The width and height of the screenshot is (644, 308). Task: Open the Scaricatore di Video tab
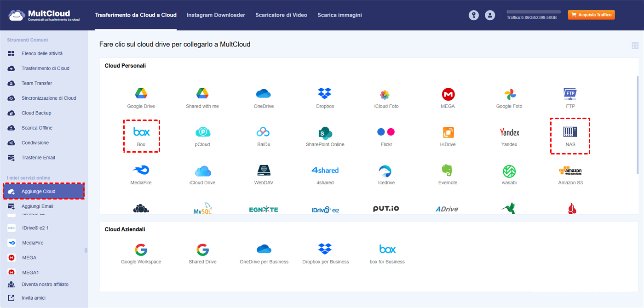[281, 15]
